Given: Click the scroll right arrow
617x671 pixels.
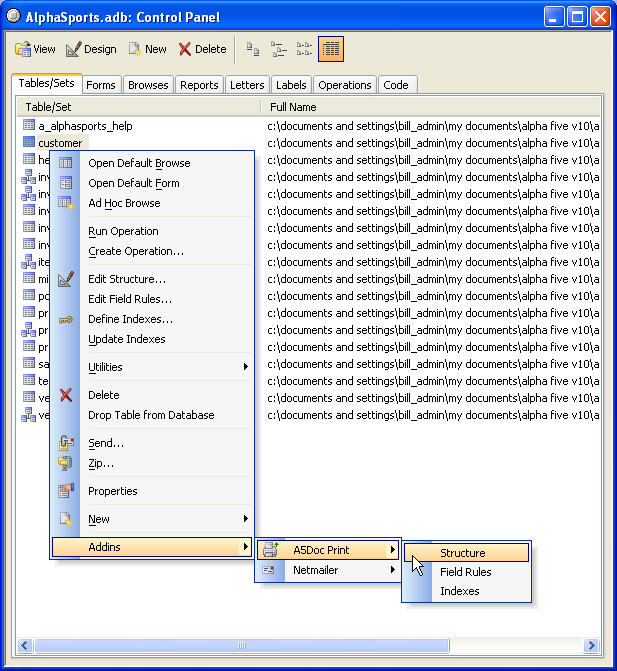Looking at the screenshot, I should click(x=592, y=645).
